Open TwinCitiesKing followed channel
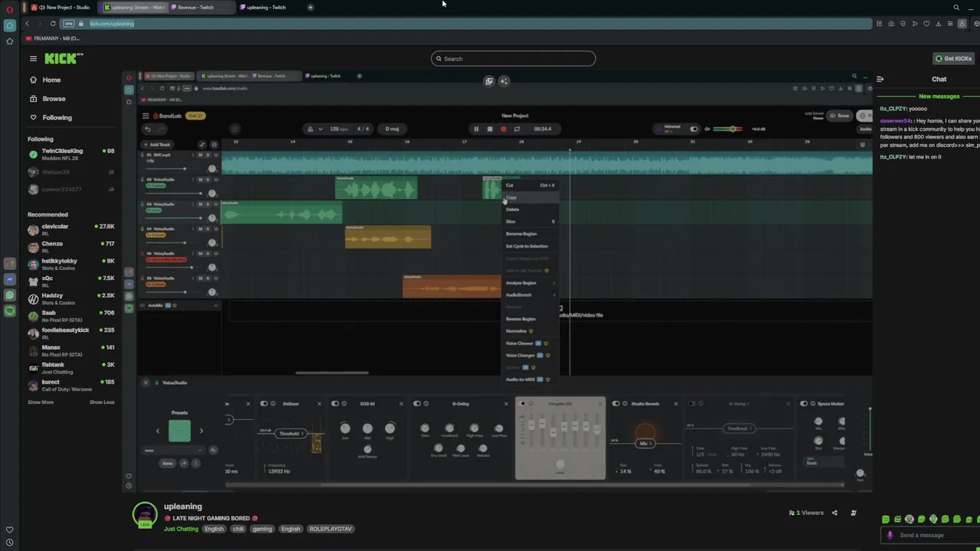 [x=70, y=154]
